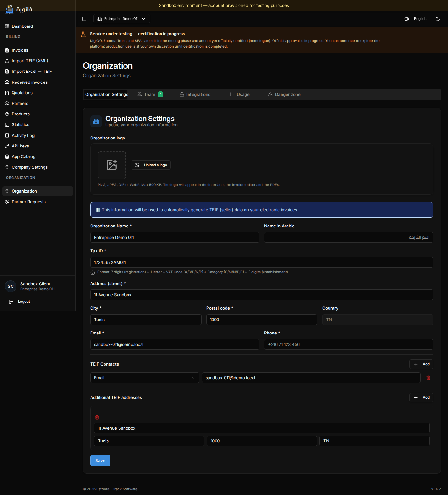Click the v1.4.2 version label
448x495 pixels.
[436, 489]
